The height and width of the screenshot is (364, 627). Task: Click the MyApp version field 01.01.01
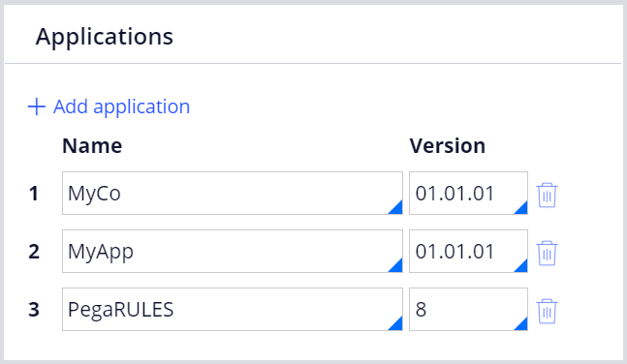coord(468,251)
